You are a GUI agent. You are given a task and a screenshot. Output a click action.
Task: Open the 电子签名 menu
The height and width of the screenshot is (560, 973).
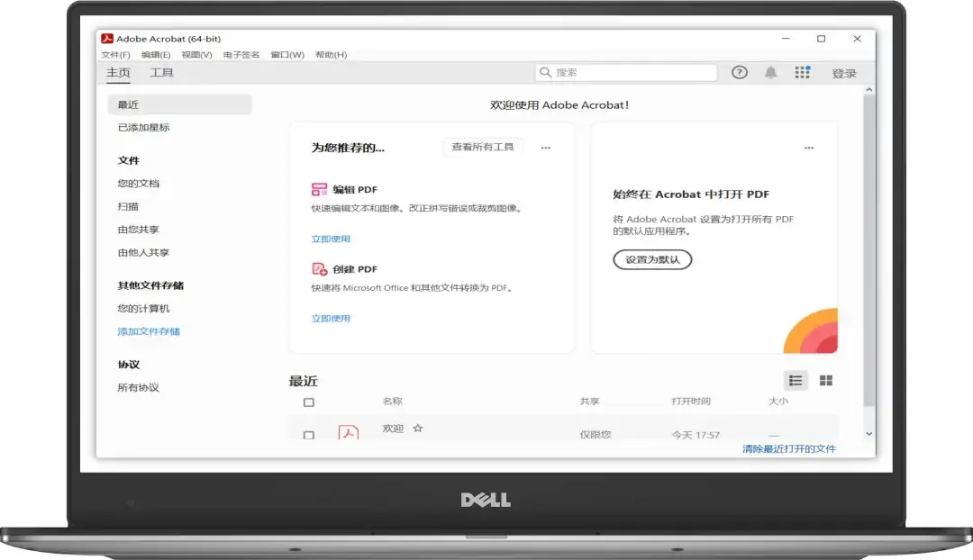click(241, 55)
